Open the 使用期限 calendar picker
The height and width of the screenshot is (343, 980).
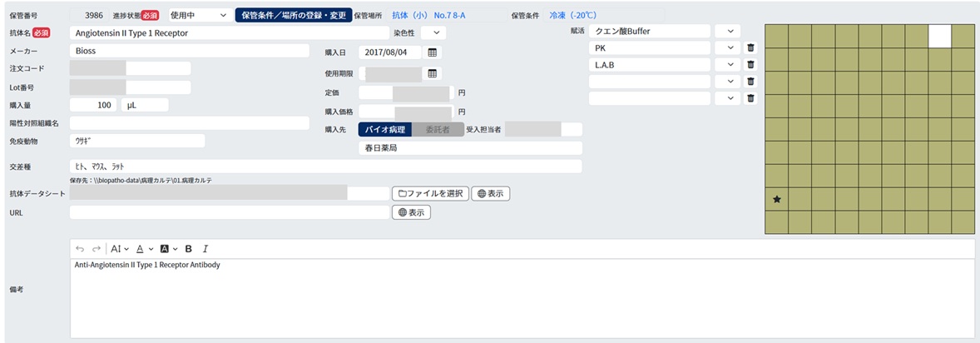432,73
